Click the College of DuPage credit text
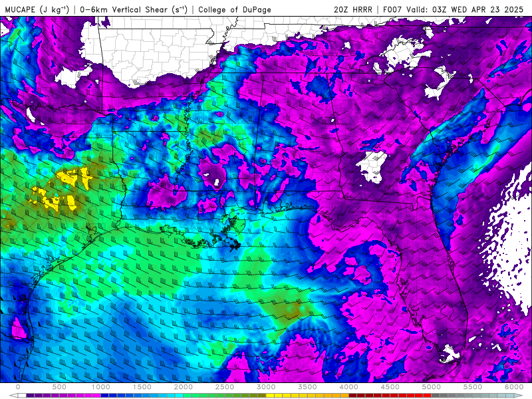Image resolution: width=532 pixels, height=399 pixels. pyautogui.click(x=235, y=10)
